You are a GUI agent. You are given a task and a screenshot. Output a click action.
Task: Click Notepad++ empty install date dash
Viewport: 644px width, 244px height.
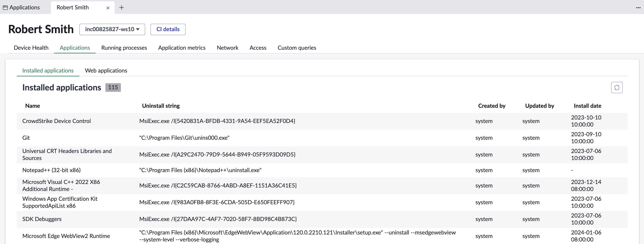pos(572,170)
